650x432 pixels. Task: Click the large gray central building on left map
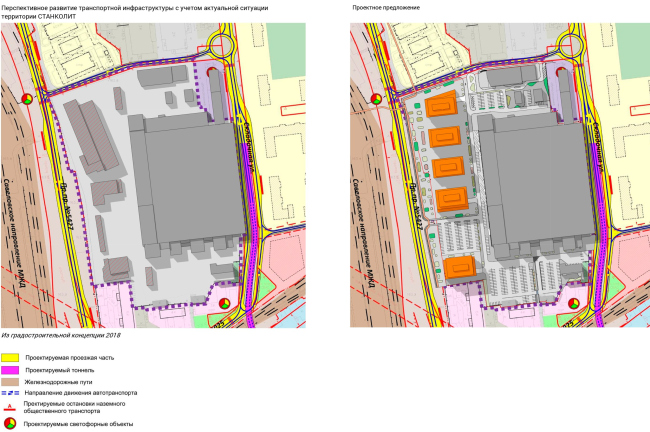(187, 182)
